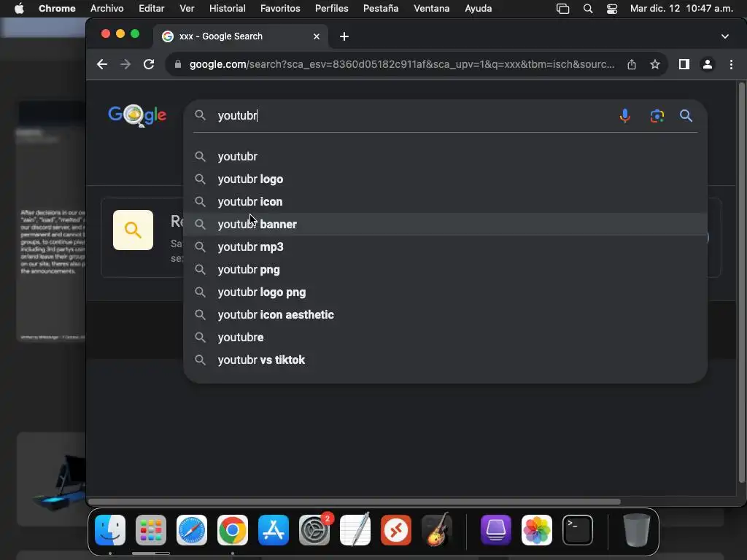
Task: Open the Favoritos menu
Action: click(280, 9)
